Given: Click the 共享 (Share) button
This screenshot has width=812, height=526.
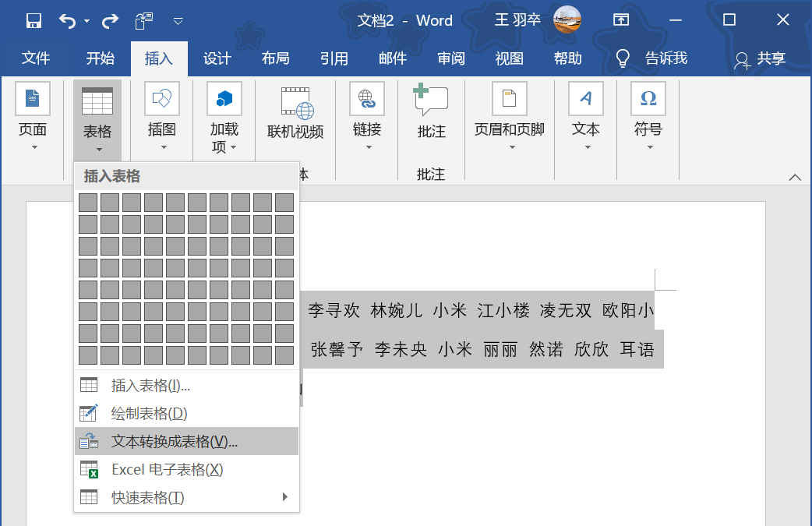Looking at the screenshot, I should point(762,58).
